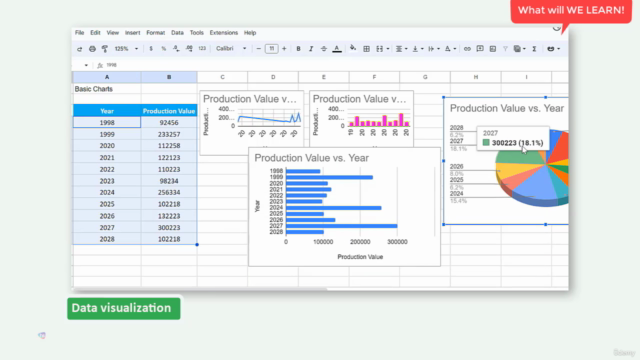Screen dimensions: 640x360
Task: Select the cell containing 256334
Action: 169,192
